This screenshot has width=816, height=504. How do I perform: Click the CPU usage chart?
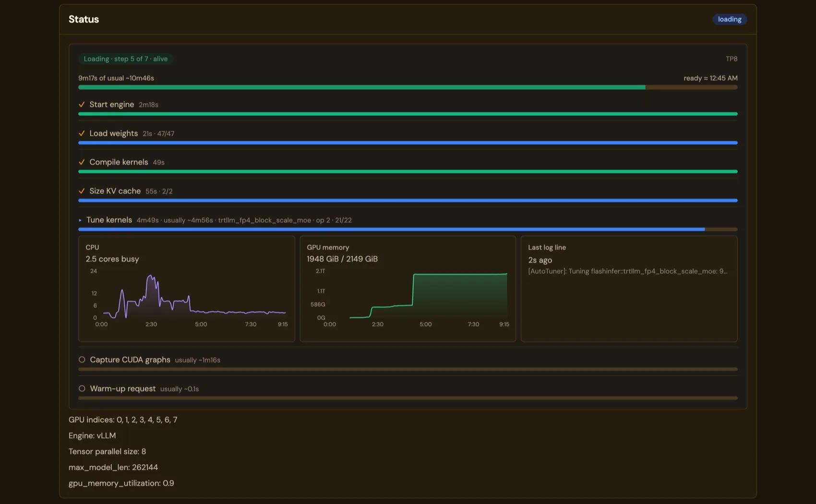(x=187, y=298)
